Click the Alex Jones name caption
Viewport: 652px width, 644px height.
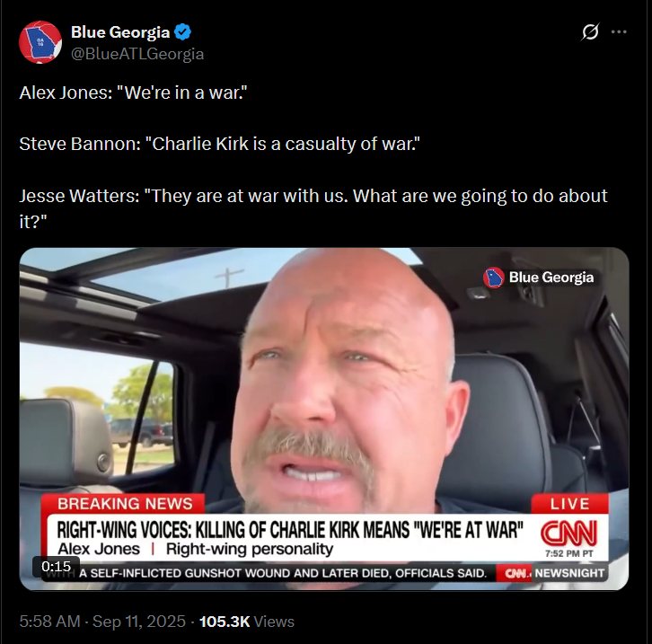click(x=99, y=549)
